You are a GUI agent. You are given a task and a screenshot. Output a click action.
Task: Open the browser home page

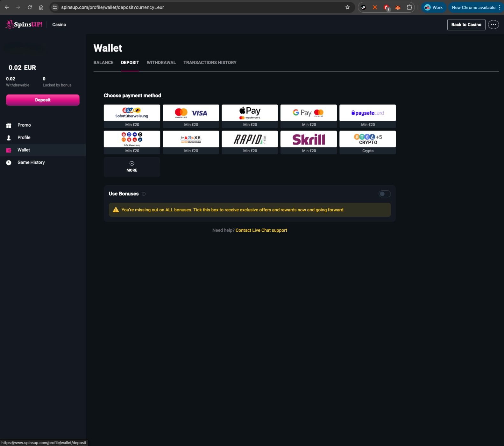[x=41, y=7]
